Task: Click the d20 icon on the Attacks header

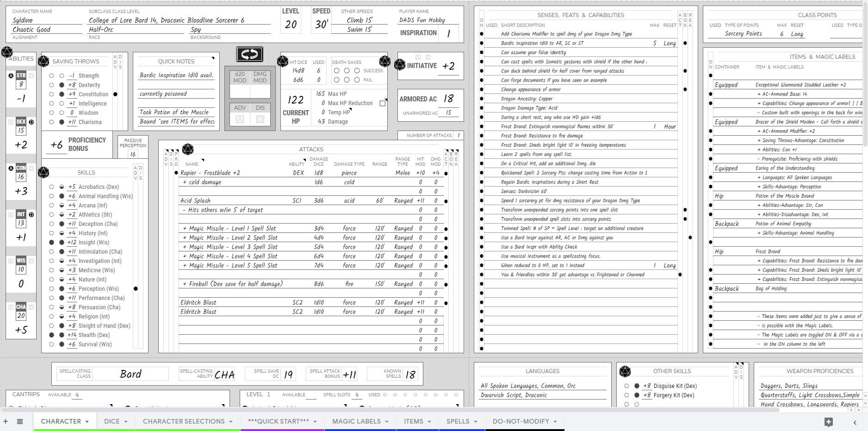Action: [188, 149]
